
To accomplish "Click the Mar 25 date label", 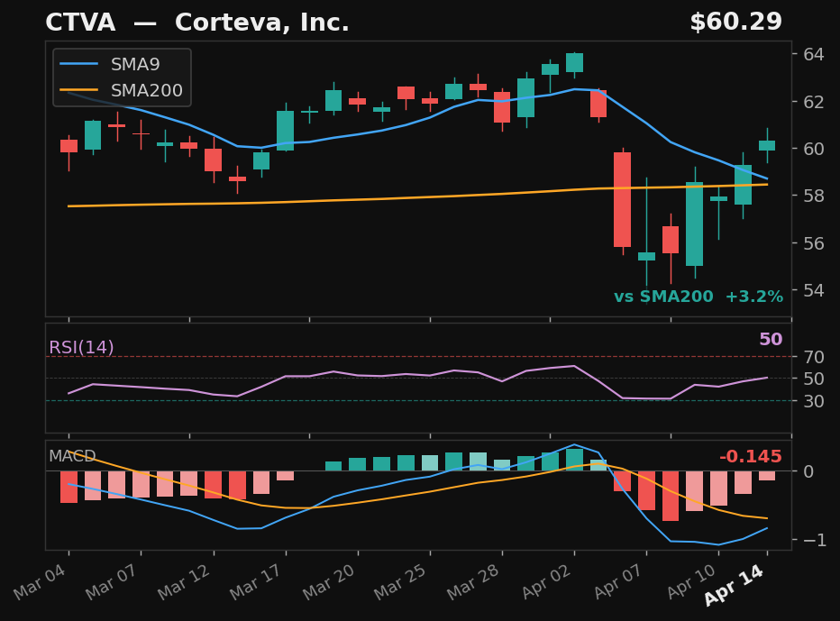I will coord(401,582).
